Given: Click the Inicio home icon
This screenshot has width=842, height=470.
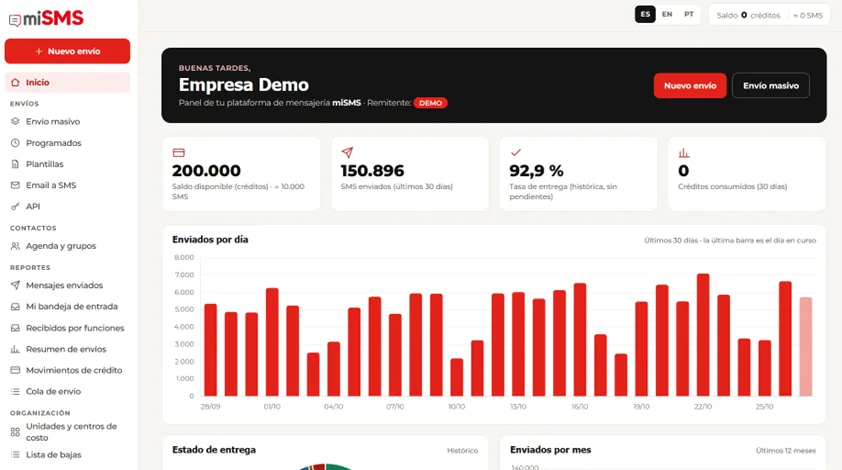Looking at the screenshot, I should (x=15, y=82).
